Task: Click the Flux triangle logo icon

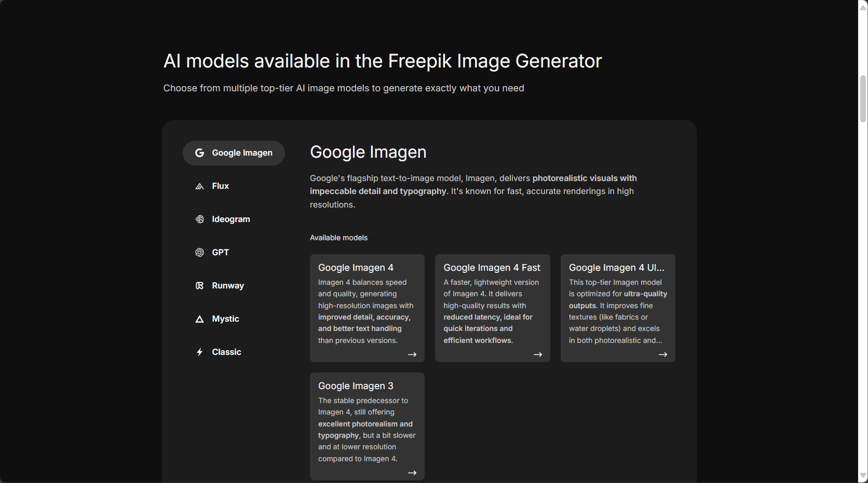Action: 199,186
